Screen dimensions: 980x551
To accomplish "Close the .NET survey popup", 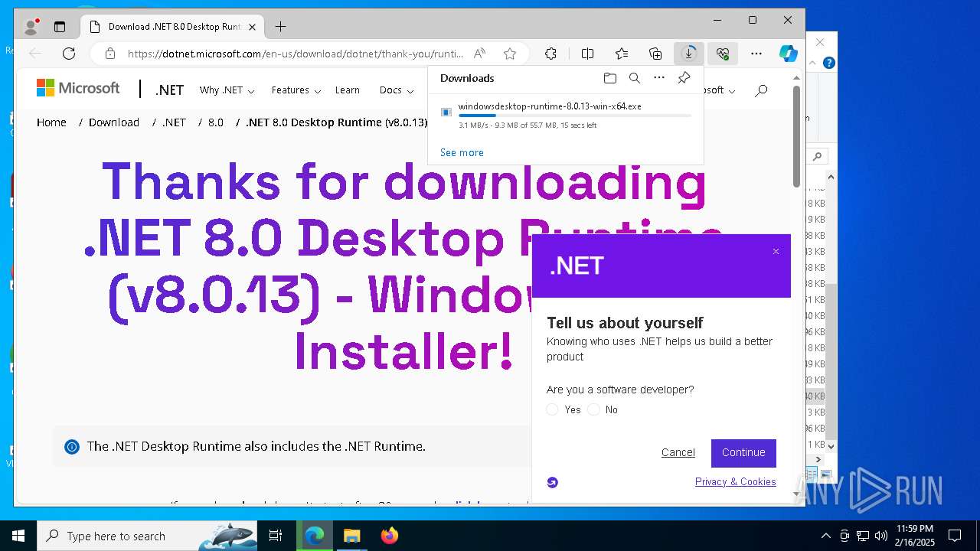I will [x=776, y=251].
